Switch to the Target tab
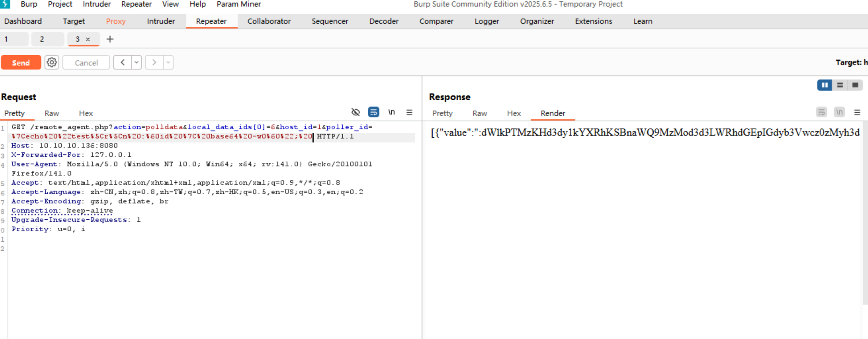Viewport: 868px width, 339px height. coord(74,21)
